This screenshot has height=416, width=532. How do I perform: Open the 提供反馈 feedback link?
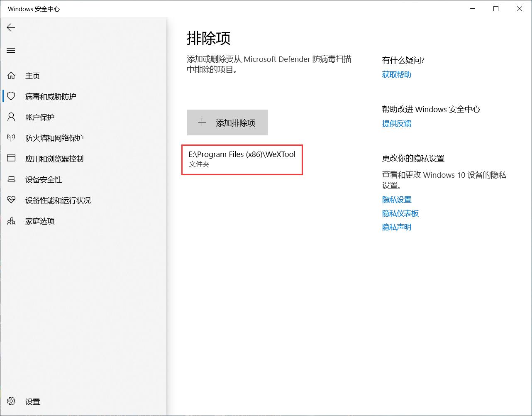click(396, 124)
